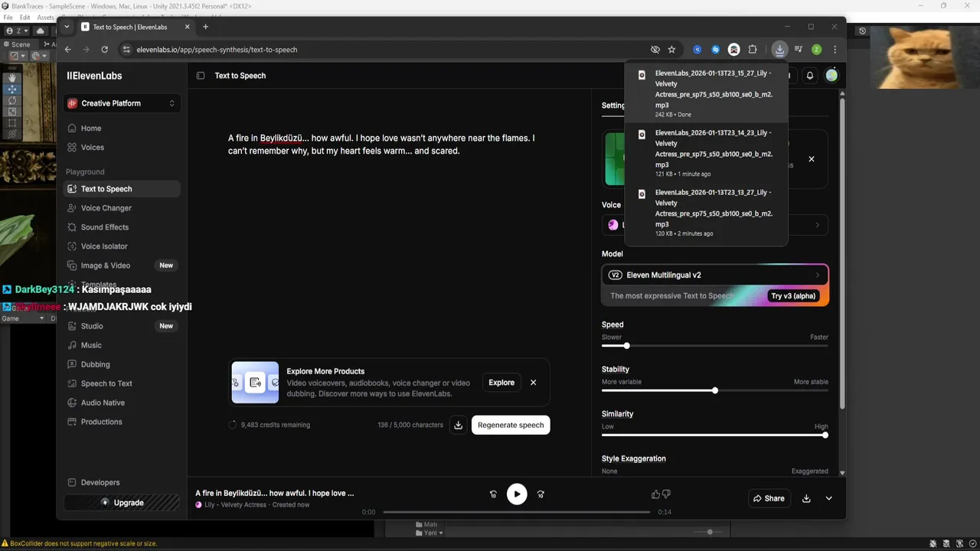Dismiss the Explore More Products banner

pos(534,383)
